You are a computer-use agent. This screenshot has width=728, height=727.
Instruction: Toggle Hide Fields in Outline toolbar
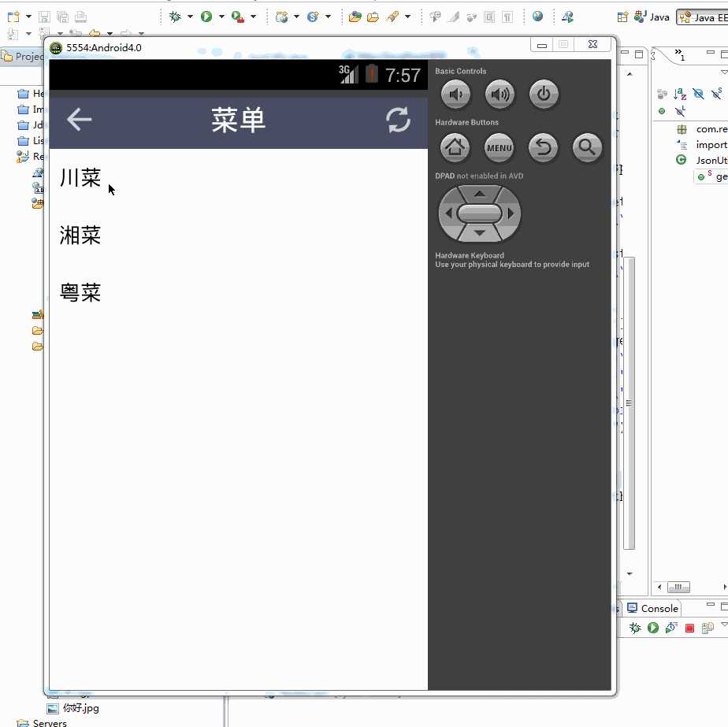click(698, 94)
